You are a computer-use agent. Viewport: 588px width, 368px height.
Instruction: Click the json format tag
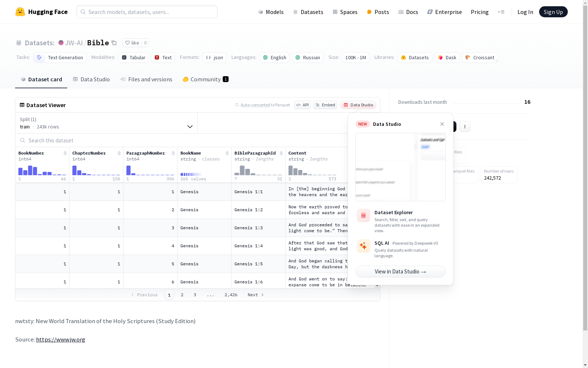pos(214,57)
